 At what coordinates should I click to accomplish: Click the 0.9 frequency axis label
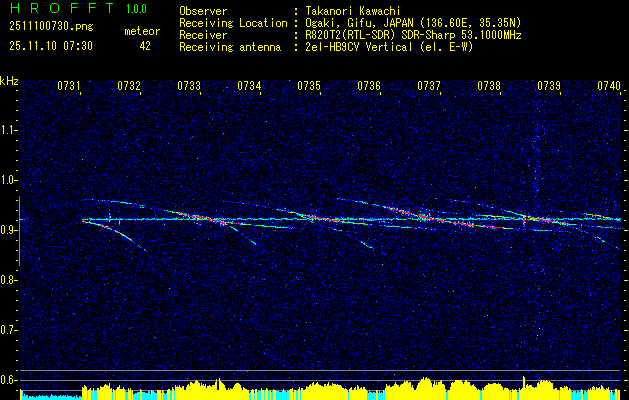point(8,230)
